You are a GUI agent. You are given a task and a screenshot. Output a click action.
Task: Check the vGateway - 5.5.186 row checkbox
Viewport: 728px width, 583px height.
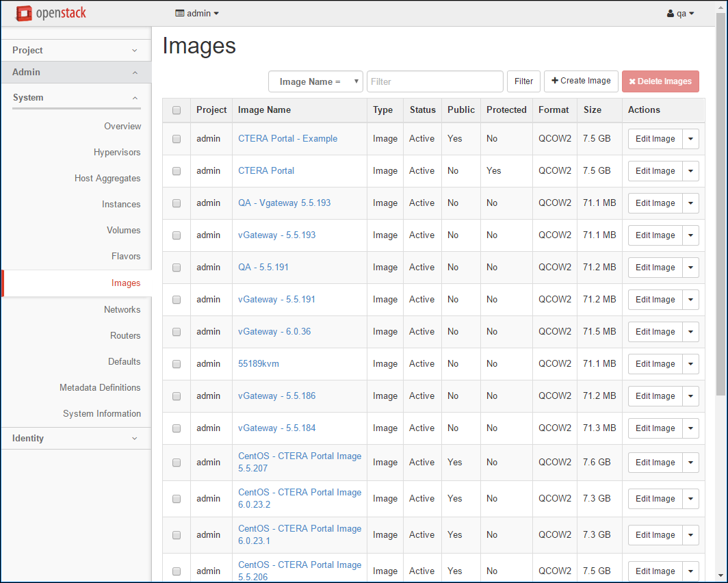click(x=177, y=396)
